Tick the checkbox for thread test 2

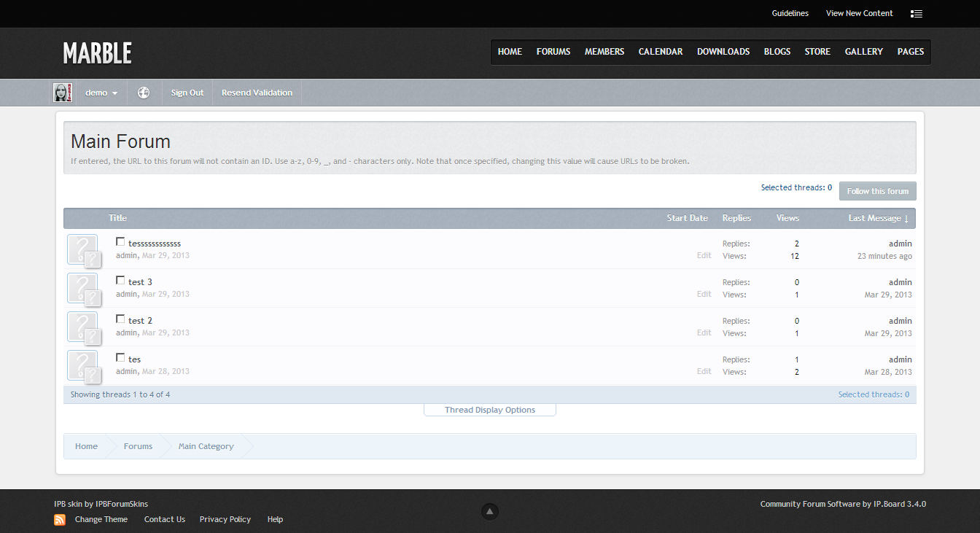pos(120,319)
